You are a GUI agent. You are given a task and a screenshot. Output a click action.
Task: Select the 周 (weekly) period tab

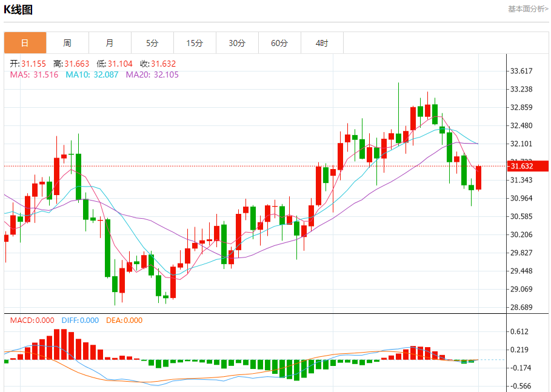click(67, 43)
